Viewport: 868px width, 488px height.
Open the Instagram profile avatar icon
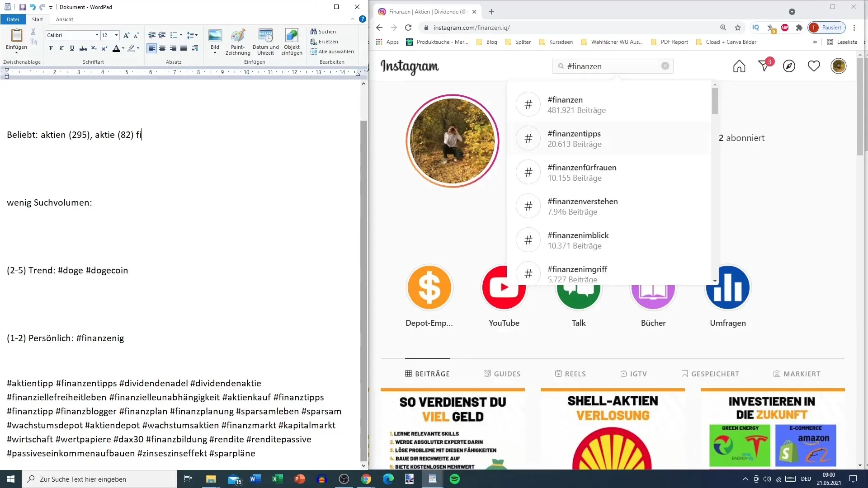coord(839,66)
